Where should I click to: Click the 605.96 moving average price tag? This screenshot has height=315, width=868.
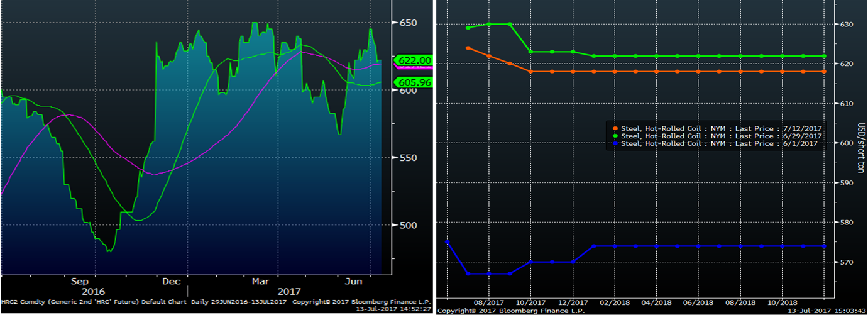(x=415, y=82)
